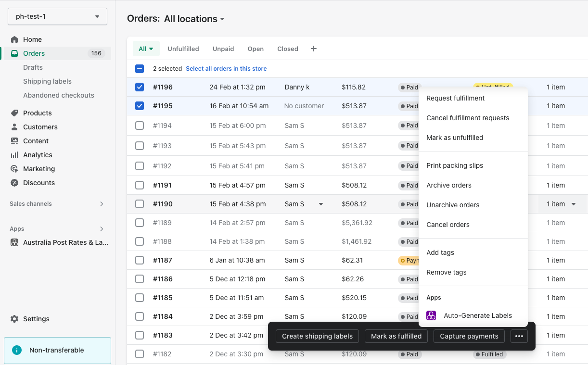The width and height of the screenshot is (588, 365).
Task: Click the Settings gear icon
Action: point(14,319)
